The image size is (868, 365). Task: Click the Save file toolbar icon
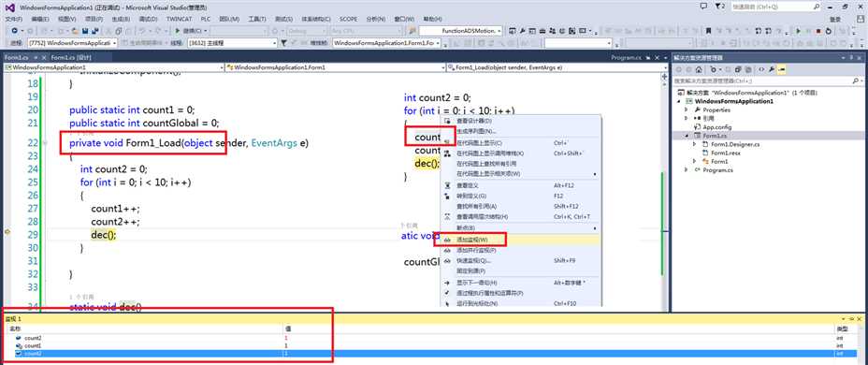[85, 31]
